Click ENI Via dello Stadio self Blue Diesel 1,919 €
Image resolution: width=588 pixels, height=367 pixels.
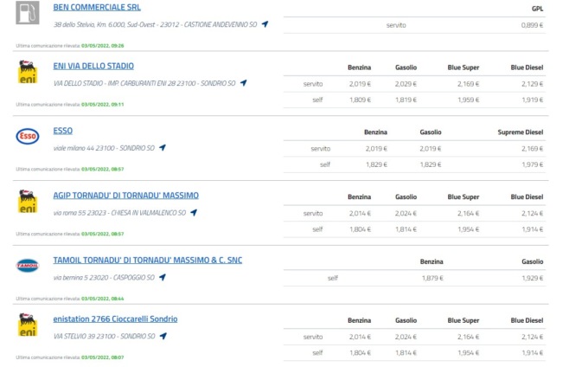pyautogui.click(x=532, y=100)
